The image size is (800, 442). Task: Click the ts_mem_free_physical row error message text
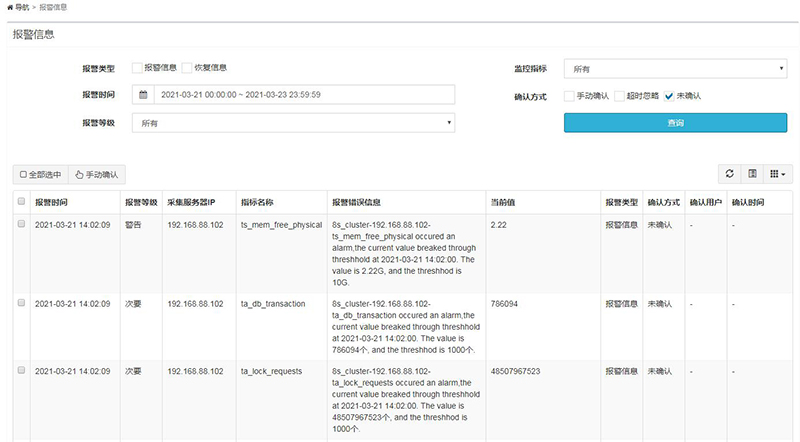point(404,254)
